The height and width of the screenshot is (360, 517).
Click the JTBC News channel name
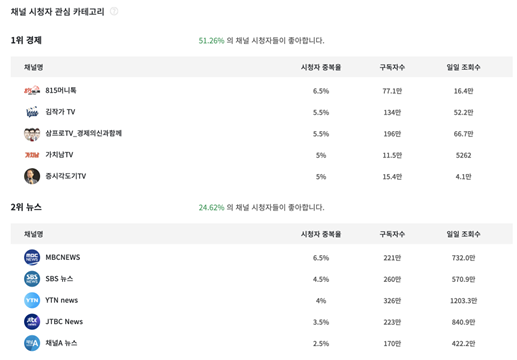click(64, 322)
